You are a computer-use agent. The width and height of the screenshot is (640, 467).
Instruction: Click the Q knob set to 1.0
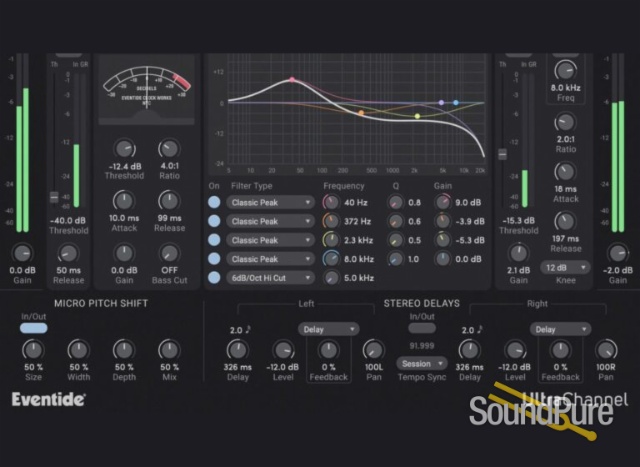(395, 259)
